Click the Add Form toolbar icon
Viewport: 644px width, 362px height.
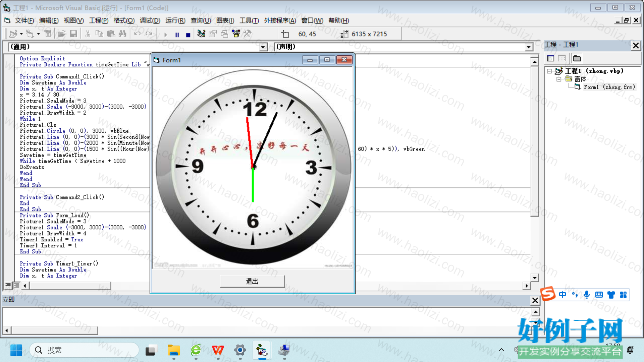coord(30,34)
